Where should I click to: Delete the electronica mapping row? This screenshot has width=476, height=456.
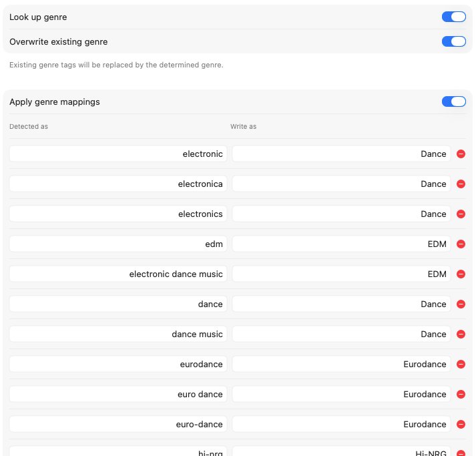coord(461,184)
